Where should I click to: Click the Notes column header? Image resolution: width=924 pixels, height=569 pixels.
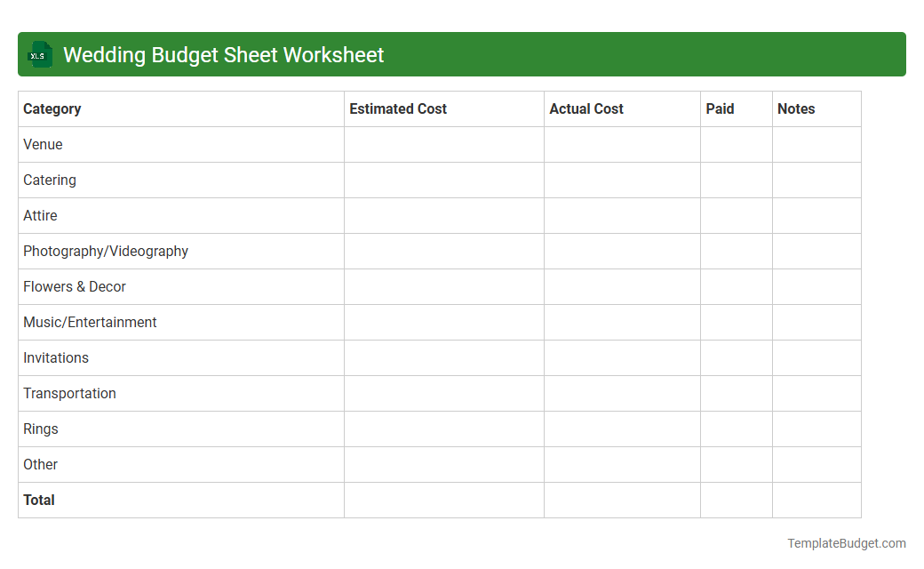[795, 108]
